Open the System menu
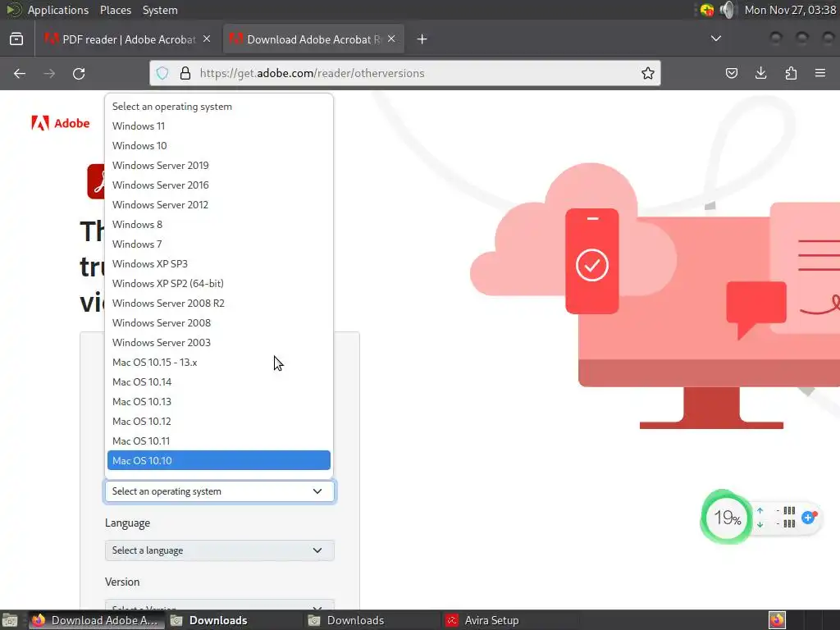The image size is (840, 630). (160, 10)
